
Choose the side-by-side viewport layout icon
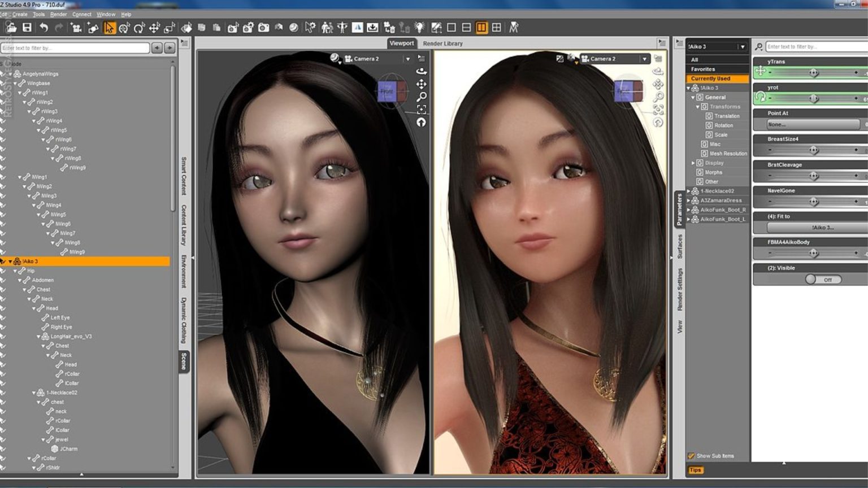[x=481, y=28]
